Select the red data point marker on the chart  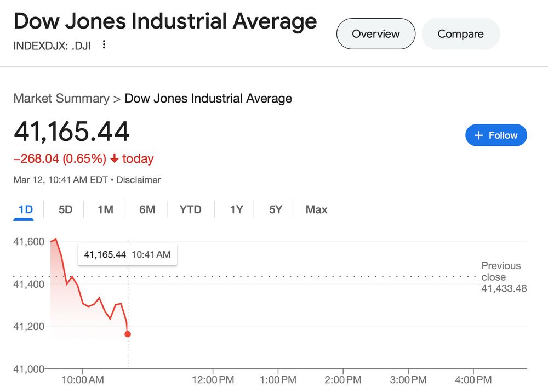tap(128, 333)
